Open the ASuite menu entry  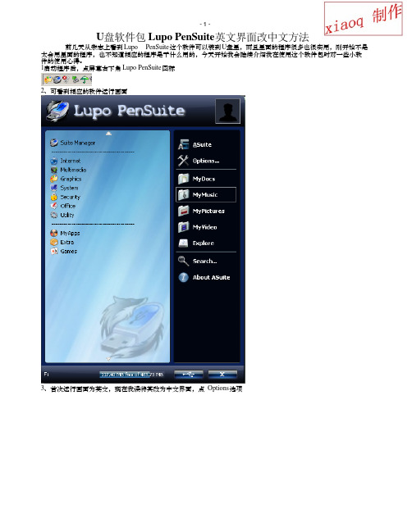(x=195, y=144)
